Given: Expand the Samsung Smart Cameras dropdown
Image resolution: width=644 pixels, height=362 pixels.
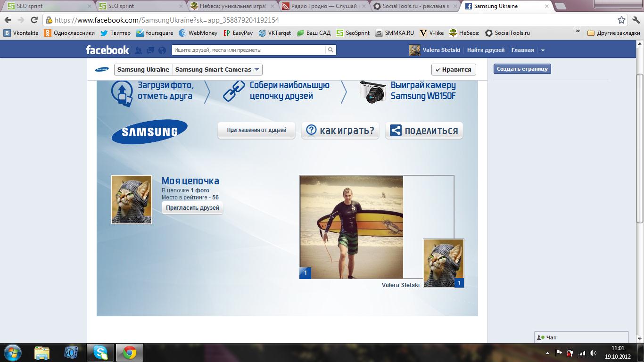Looking at the screenshot, I should [x=217, y=70].
